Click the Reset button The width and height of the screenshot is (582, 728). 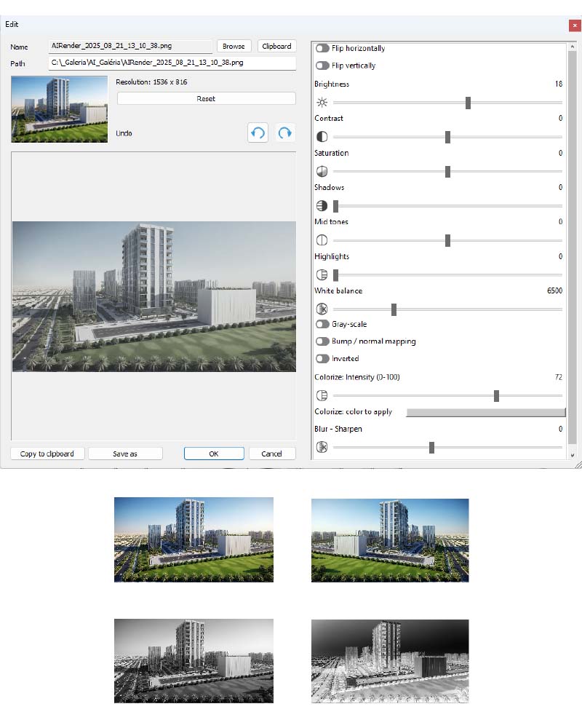point(206,98)
